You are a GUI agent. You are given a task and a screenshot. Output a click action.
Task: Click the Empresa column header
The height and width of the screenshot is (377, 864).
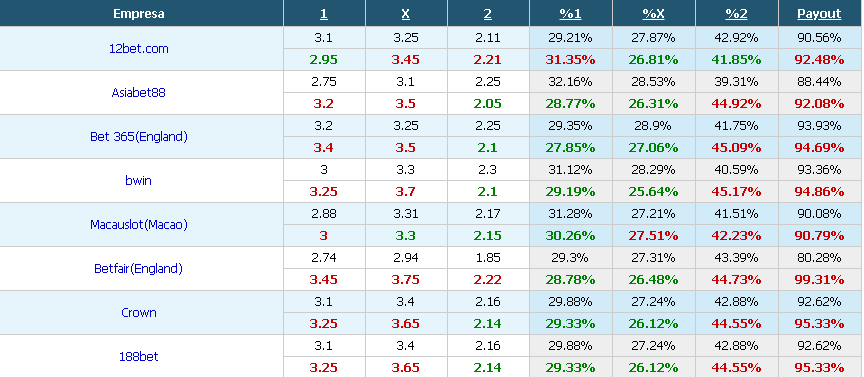(139, 14)
